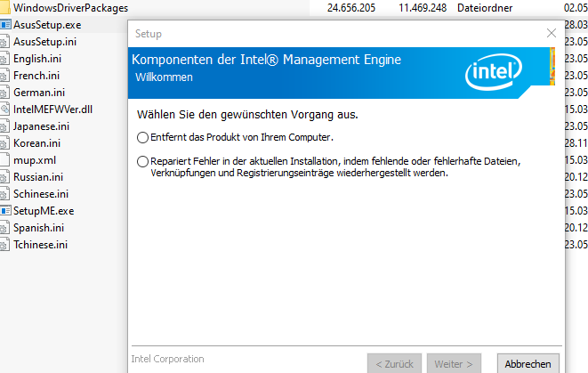Viewport: 588px width, 373px height.
Task: Select the German.ini file icon
Action: click(4, 93)
